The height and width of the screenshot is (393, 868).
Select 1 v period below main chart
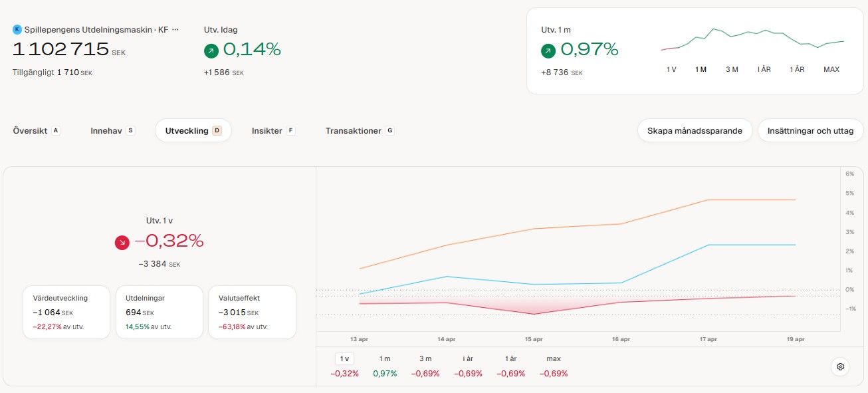pos(344,359)
